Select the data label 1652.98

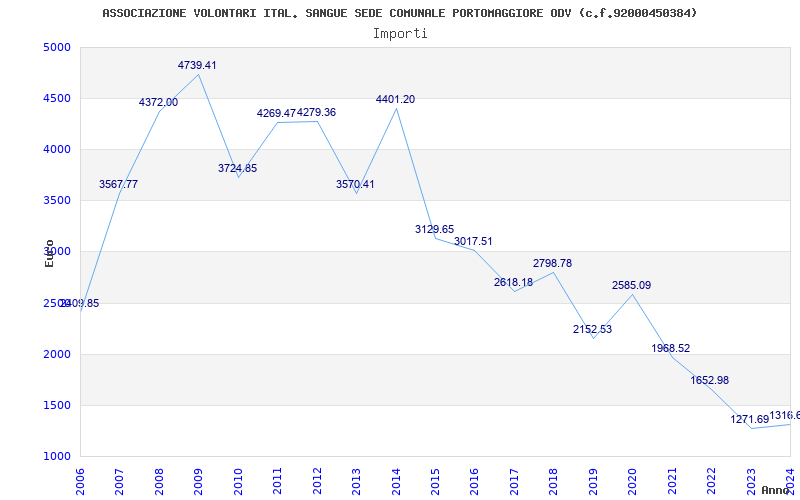pyautogui.click(x=710, y=380)
